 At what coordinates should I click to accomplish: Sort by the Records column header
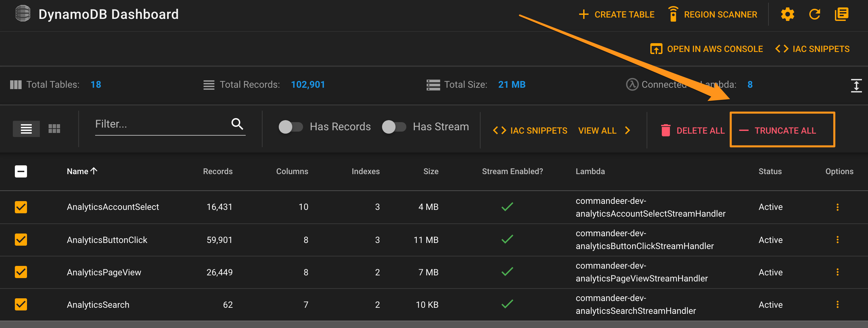(218, 171)
